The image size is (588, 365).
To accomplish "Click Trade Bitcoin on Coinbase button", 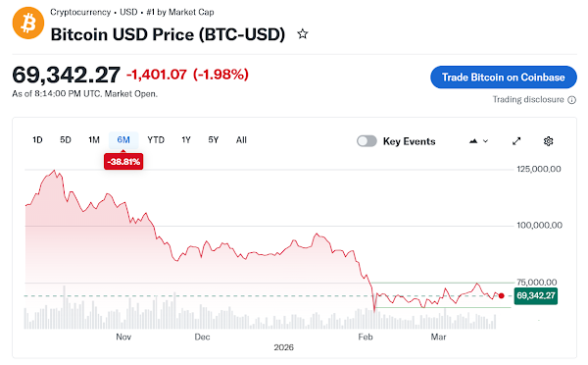I will 504,78.
